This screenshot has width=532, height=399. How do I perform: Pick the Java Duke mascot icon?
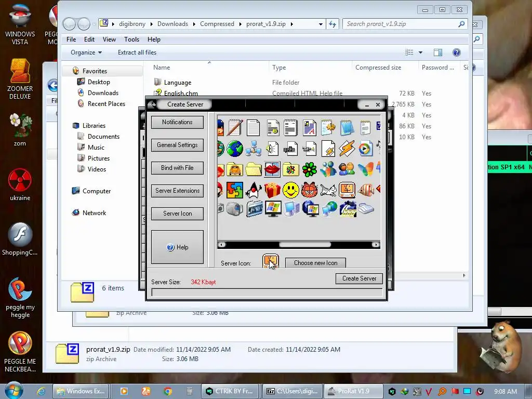click(254, 190)
